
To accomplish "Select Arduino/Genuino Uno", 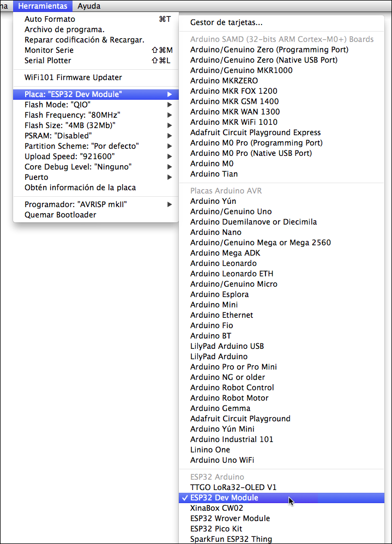I will pyautogui.click(x=281, y=211).
